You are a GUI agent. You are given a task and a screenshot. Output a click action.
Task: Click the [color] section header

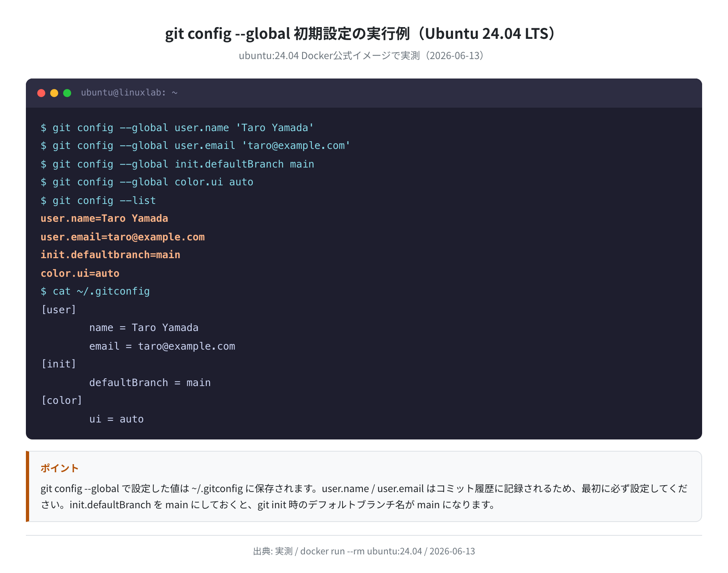pos(61,401)
